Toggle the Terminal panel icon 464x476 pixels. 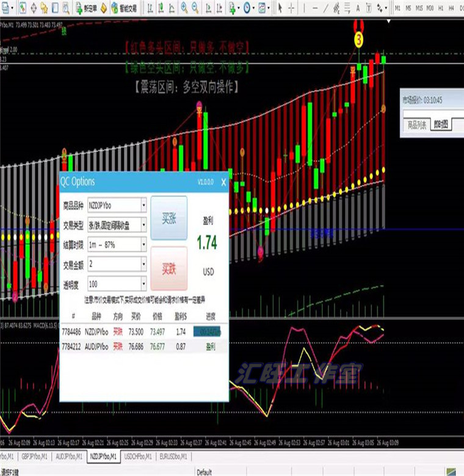(55, 8)
